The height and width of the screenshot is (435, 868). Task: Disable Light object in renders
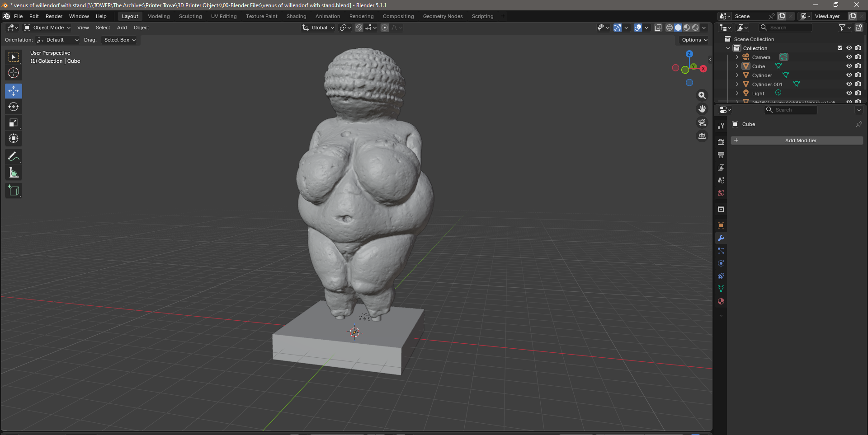click(858, 93)
